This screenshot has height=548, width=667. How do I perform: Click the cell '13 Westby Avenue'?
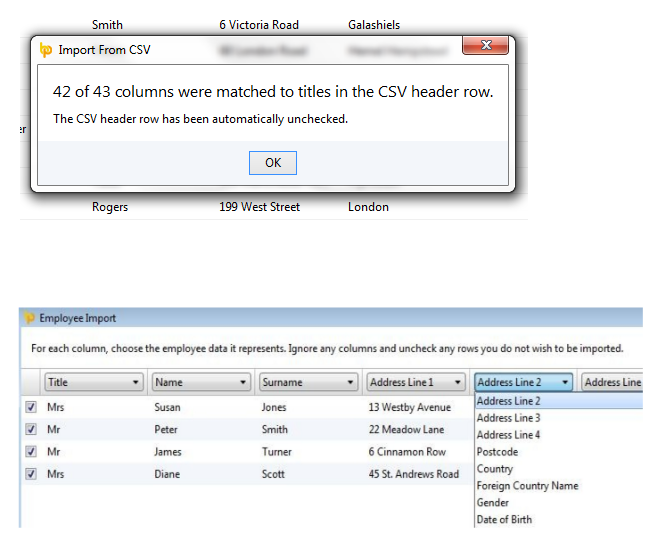click(x=409, y=407)
